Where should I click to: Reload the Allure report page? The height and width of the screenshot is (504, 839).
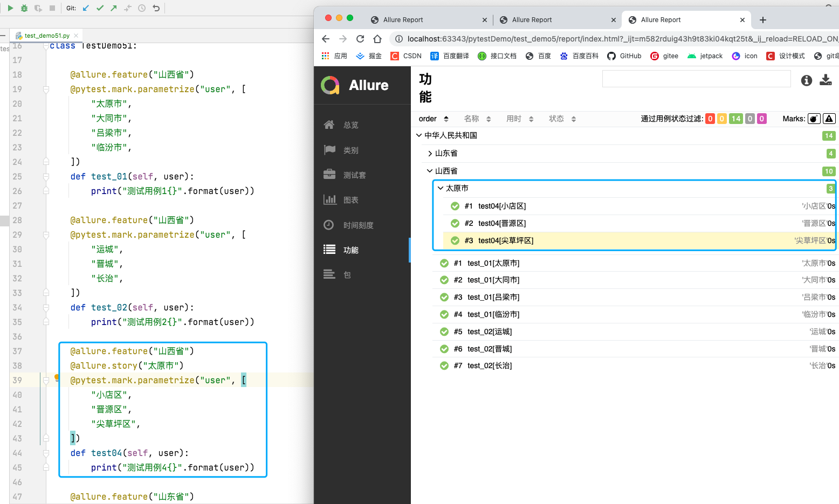[360, 39]
